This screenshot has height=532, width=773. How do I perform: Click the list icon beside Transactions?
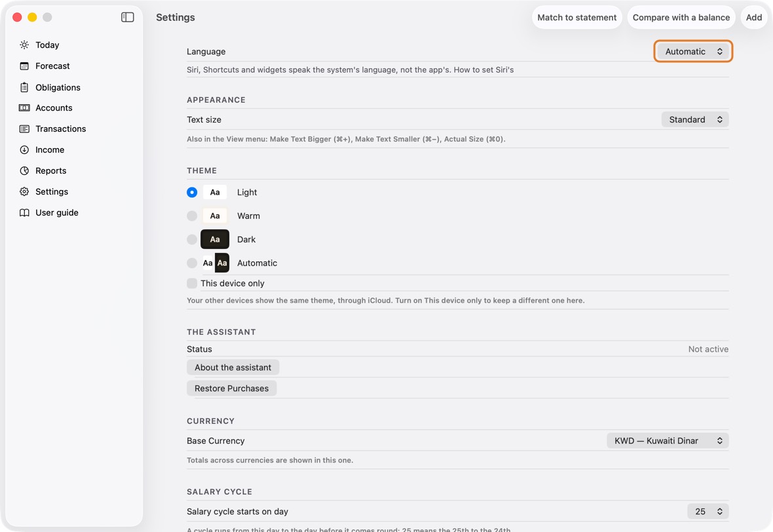tap(24, 128)
